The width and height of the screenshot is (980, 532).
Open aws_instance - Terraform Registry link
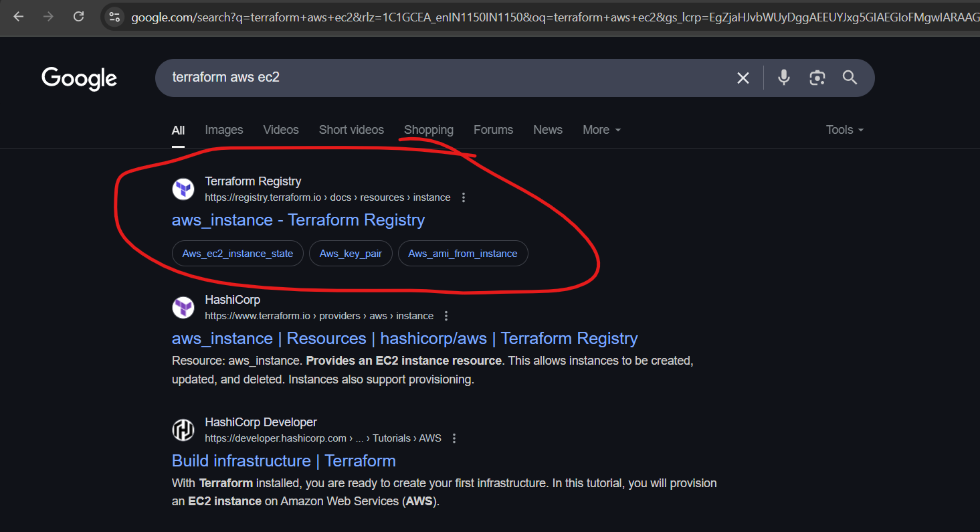[298, 220]
